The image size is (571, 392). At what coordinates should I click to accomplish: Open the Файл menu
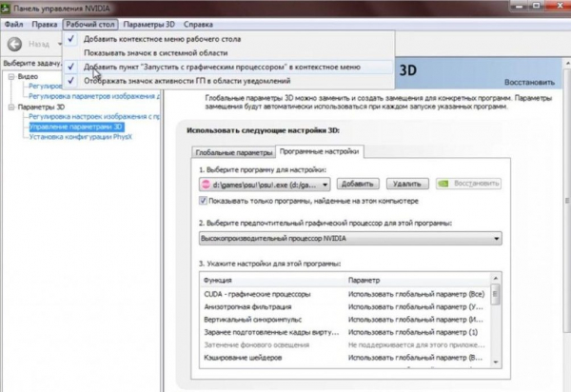tap(14, 25)
